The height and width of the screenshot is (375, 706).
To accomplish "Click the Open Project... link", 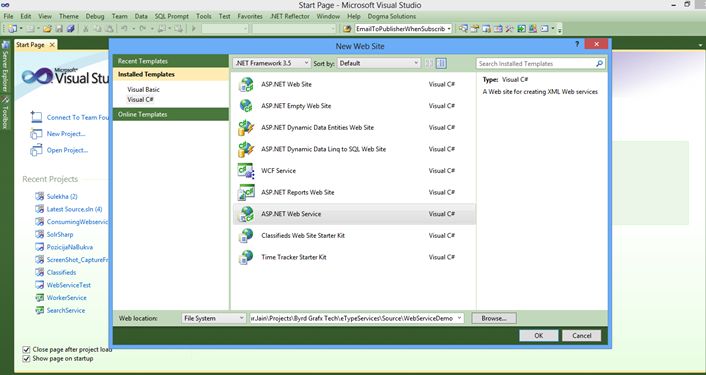I will [x=67, y=150].
